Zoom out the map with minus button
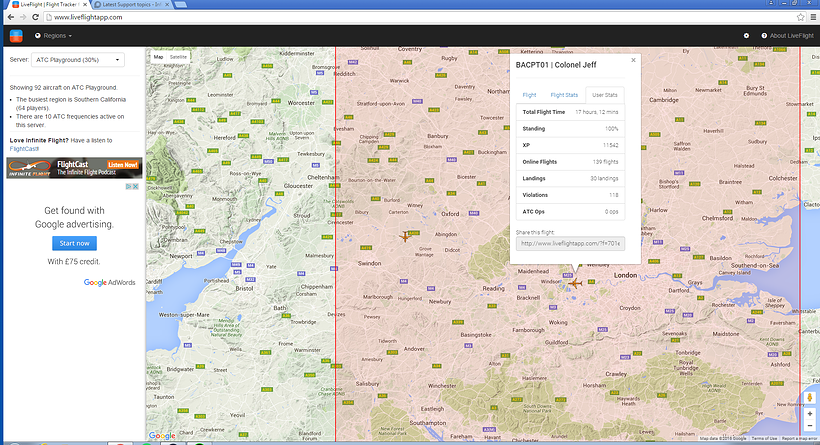Screen dimensions: 820x445 coord(810,426)
